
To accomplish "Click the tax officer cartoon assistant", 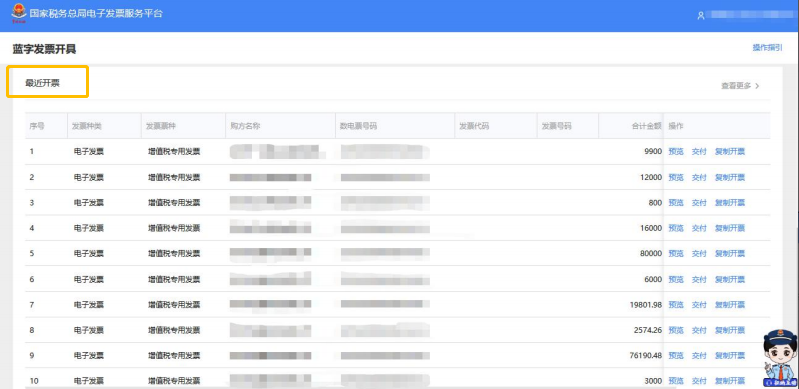I will click(779, 357).
